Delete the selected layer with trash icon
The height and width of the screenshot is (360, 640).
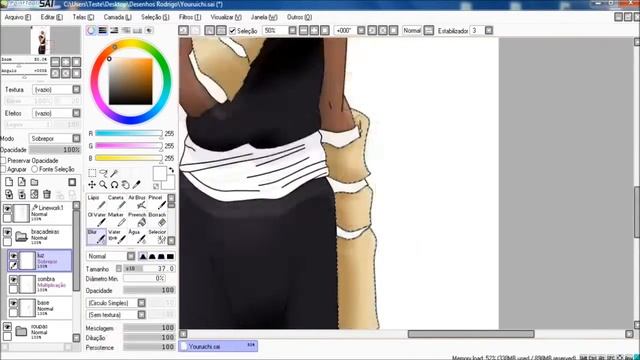(47, 194)
